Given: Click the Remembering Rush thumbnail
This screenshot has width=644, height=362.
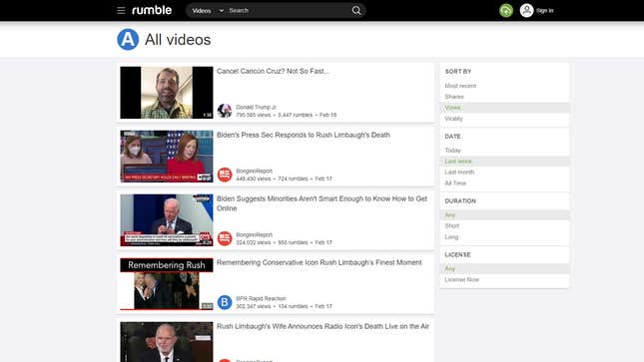Looking at the screenshot, I should (x=167, y=284).
